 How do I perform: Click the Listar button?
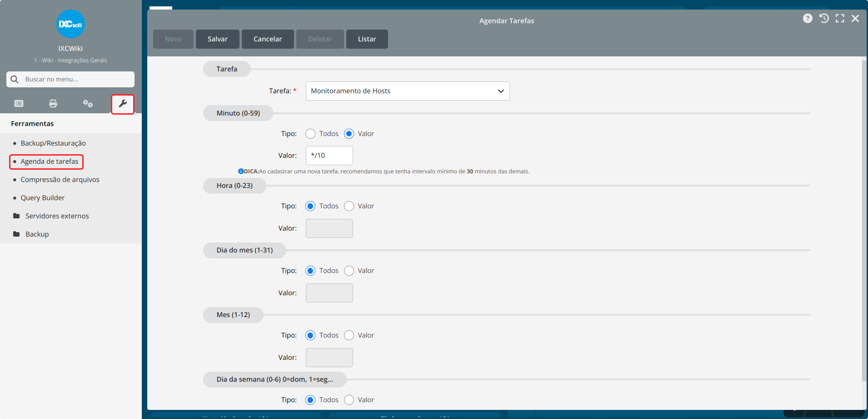367,39
